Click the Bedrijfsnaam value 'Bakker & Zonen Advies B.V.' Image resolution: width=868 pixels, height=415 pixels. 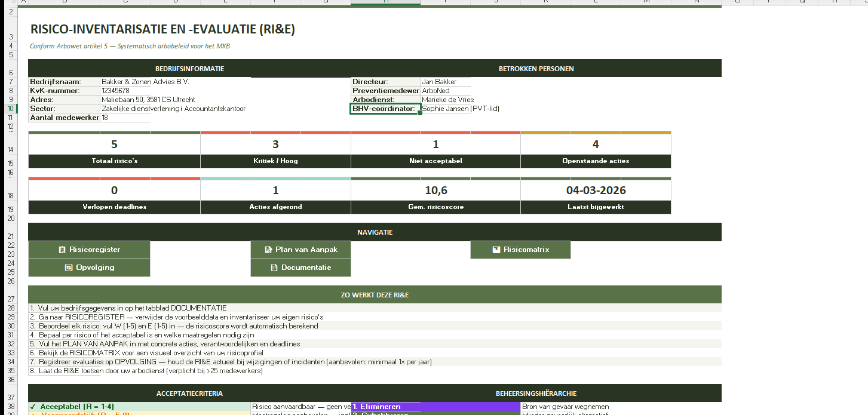[145, 82]
